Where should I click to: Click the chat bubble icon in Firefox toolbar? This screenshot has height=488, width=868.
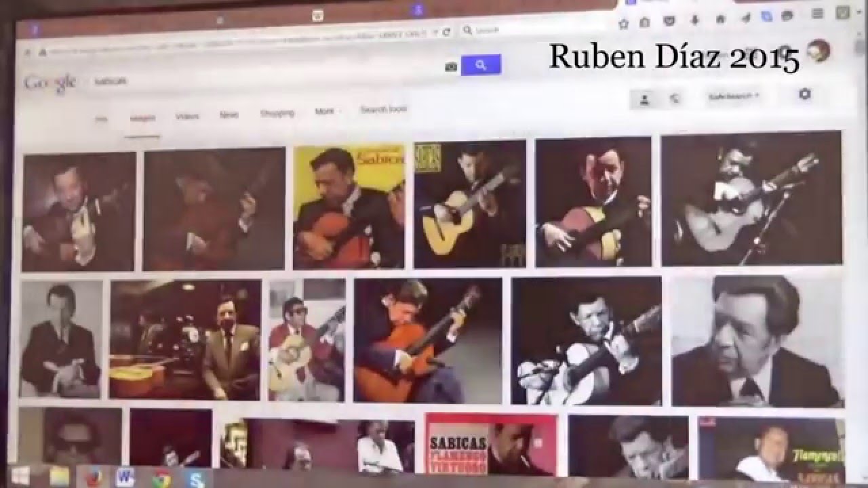tap(788, 16)
